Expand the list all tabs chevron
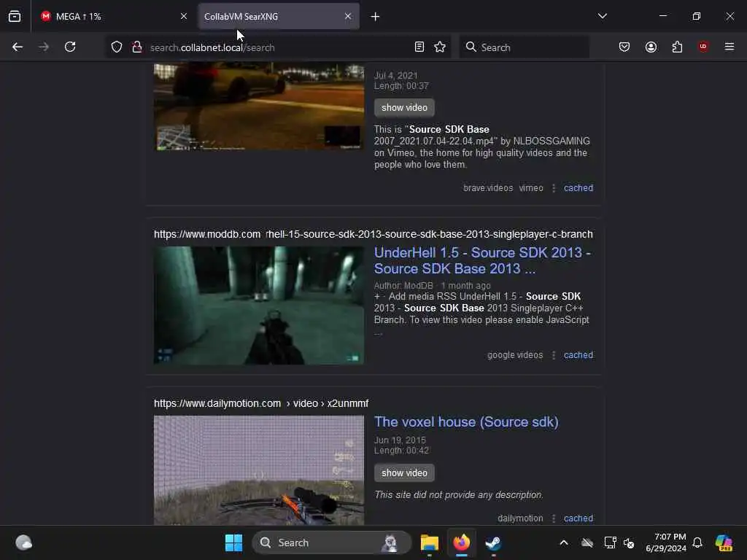This screenshot has height=560, width=747. coord(602,16)
